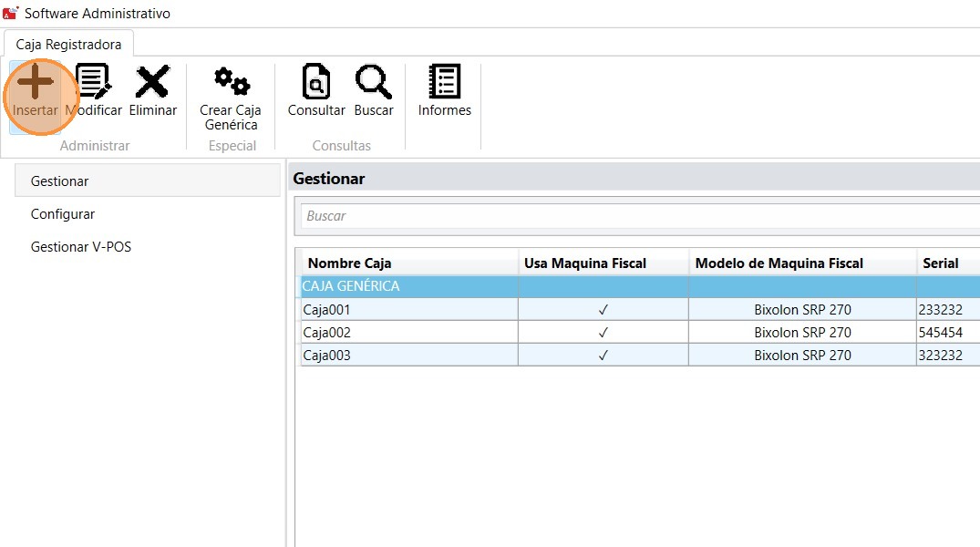Viewport: 980px width, 547px height.
Task: Click the Software Administrativo app icon
Action: (11, 14)
